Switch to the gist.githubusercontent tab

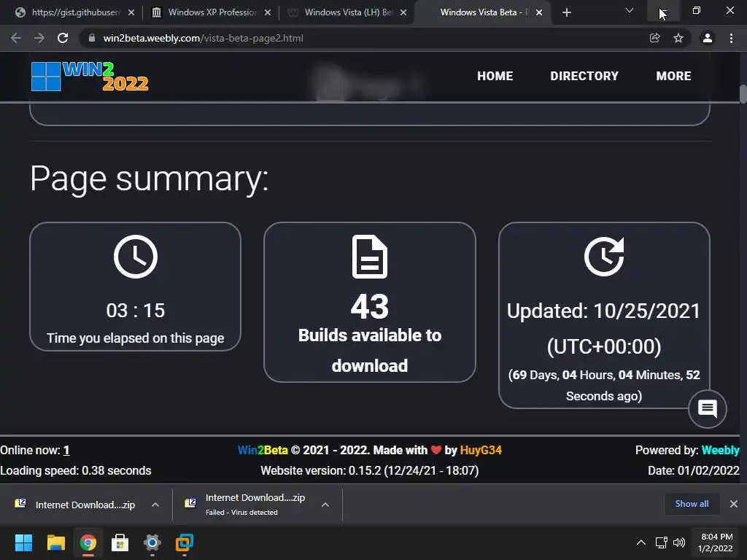(x=75, y=12)
